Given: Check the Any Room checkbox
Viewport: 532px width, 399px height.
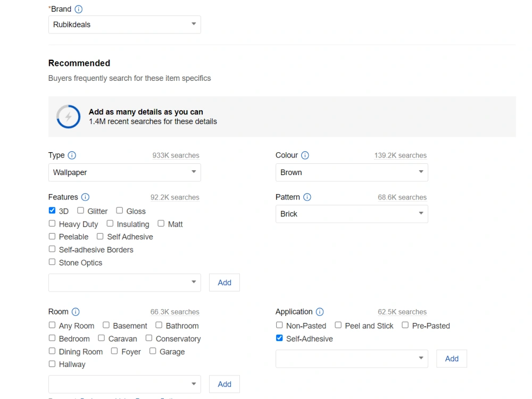Looking at the screenshot, I should (52, 325).
